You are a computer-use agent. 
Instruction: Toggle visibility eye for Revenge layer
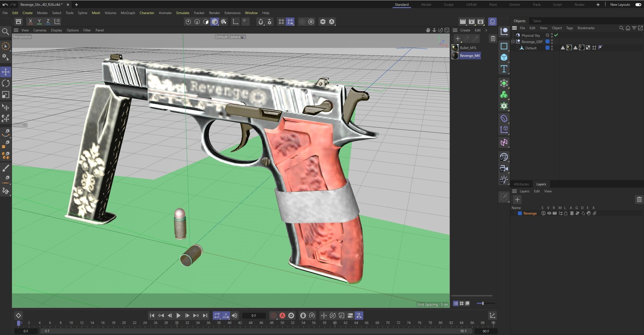pos(549,213)
